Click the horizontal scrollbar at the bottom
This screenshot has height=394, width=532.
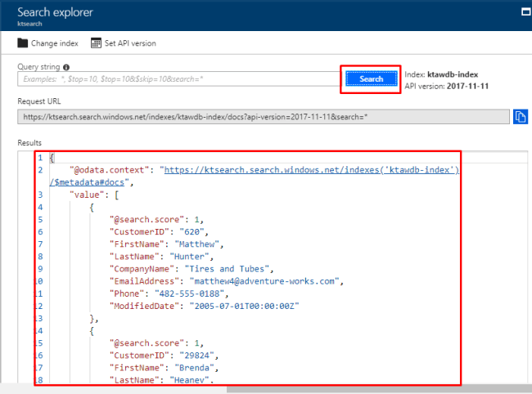tap(379, 389)
